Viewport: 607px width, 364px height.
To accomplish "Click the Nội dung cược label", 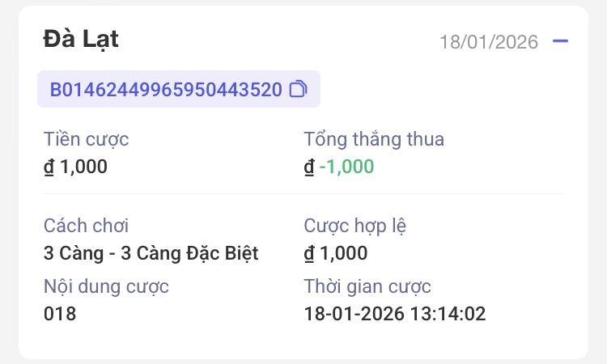I will point(106,286).
